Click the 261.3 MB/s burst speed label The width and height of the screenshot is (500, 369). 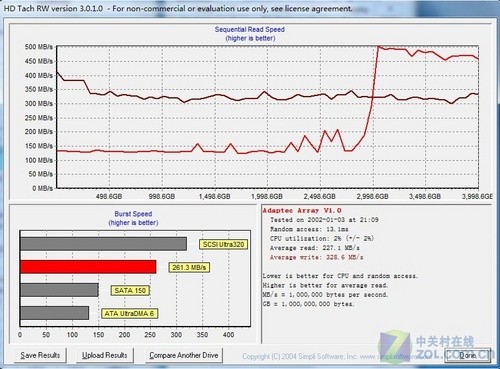[x=189, y=267]
